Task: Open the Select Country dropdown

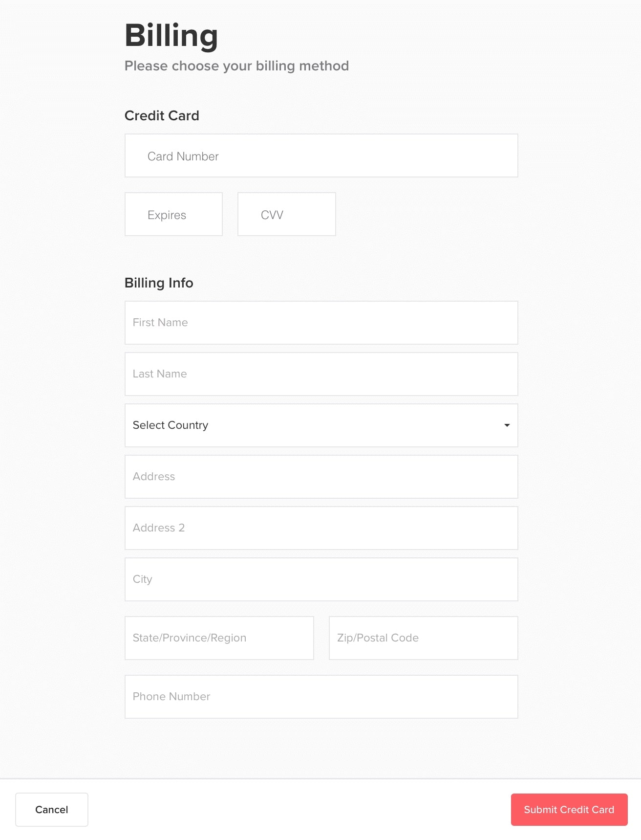Action: point(321,425)
